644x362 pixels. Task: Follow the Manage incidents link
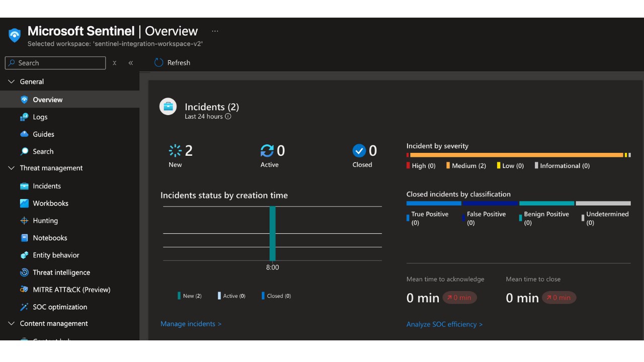[x=191, y=324]
